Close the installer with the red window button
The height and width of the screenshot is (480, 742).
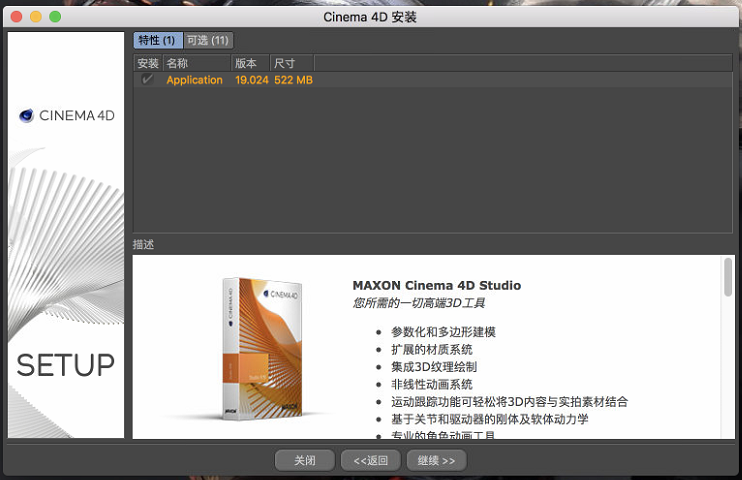[17, 17]
